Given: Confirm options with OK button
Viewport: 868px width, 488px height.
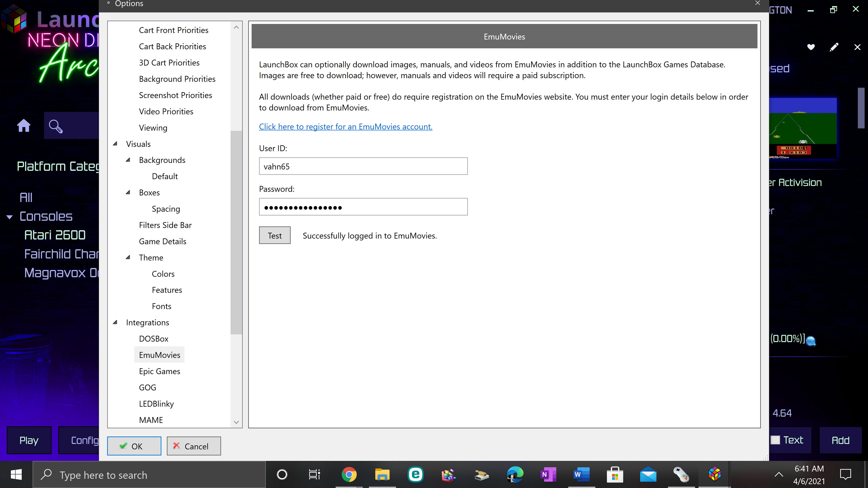Looking at the screenshot, I should coord(134,446).
